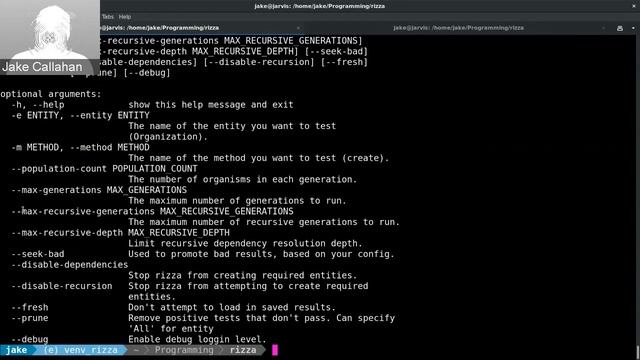Screen dimensions: 640x360
Task: Open the Tabs menu
Action: pyautogui.click(x=108, y=17)
